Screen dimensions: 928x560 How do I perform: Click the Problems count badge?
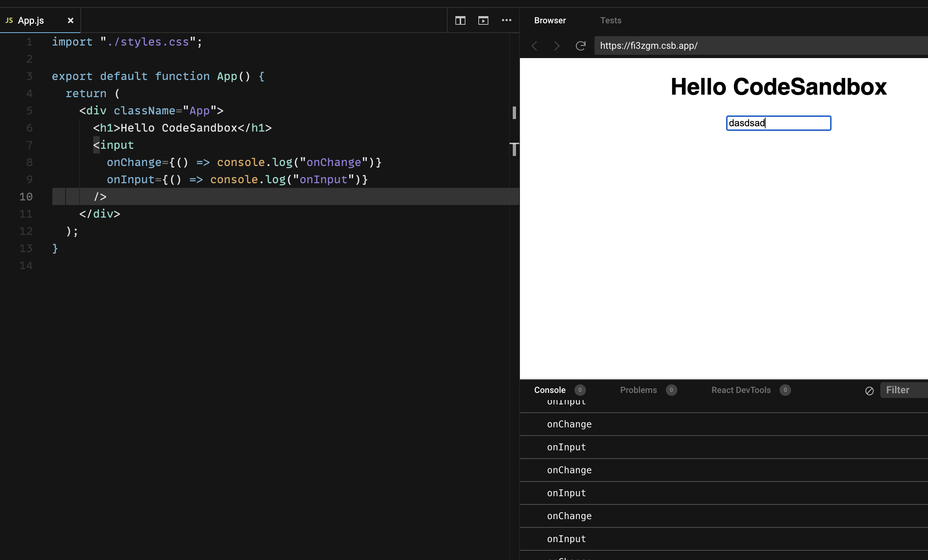(x=671, y=390)
